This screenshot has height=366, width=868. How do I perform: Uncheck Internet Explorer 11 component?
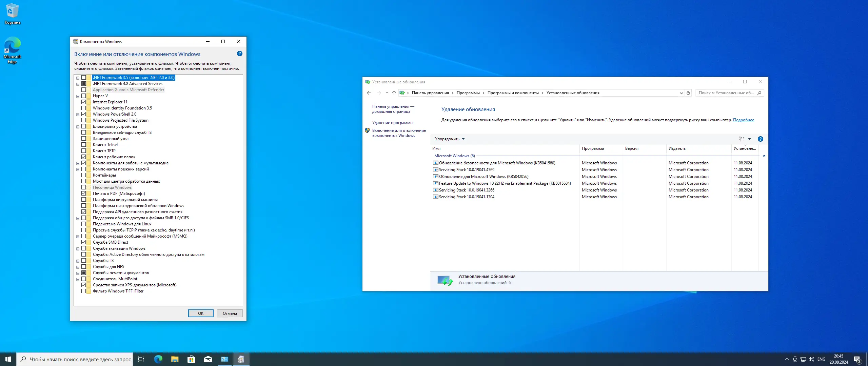(x=84, y=102)
